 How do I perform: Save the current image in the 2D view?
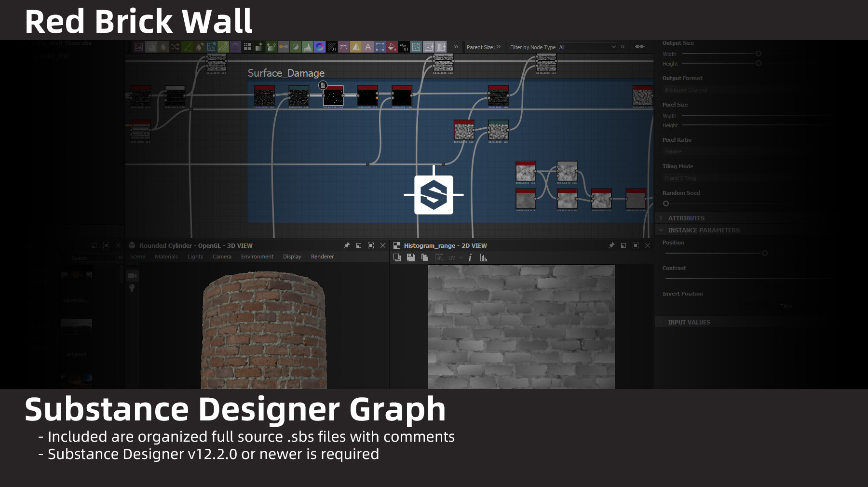[410, 257]
